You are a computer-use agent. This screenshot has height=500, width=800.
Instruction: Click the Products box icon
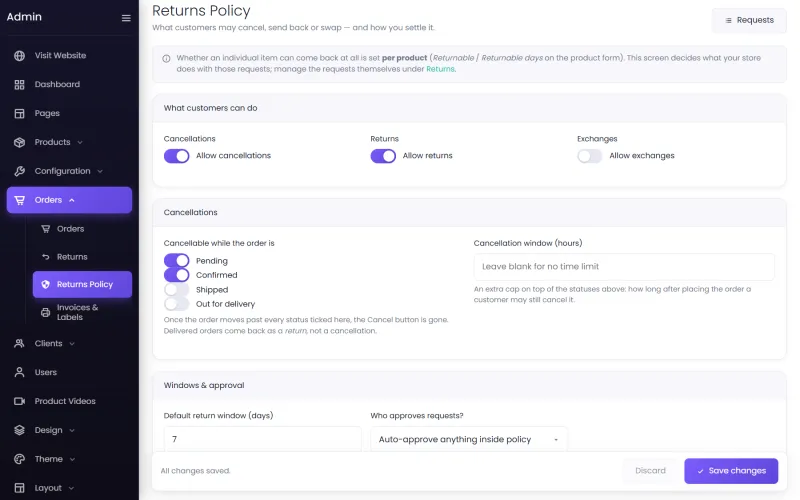coord(19,142)
